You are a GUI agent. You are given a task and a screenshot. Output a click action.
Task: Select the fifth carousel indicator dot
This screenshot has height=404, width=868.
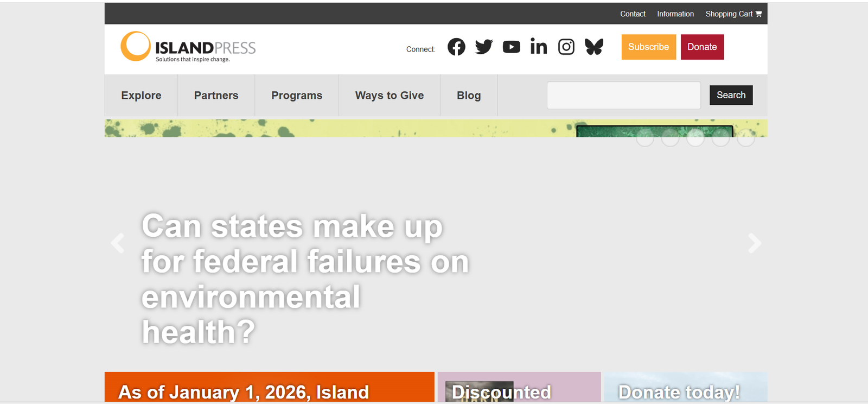(746, 138)
